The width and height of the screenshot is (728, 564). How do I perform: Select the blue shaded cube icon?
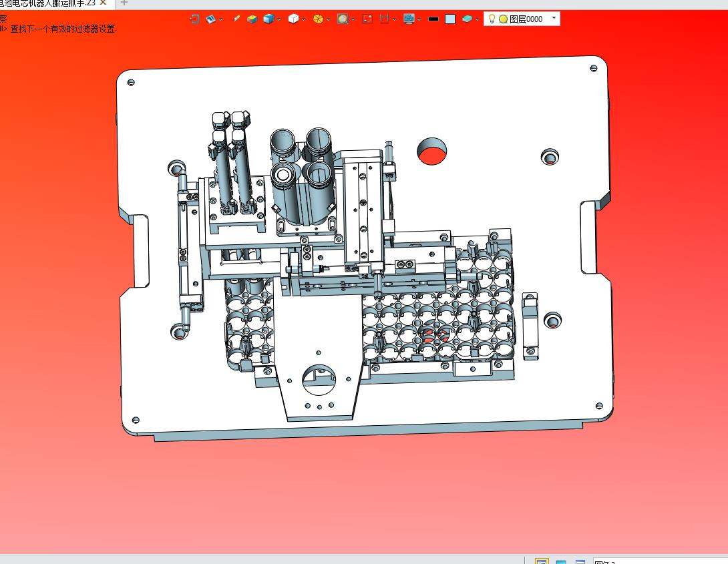click(x=268, y=19)
